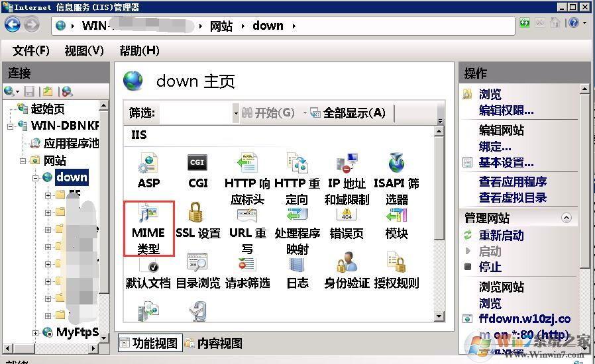The height and width of the screenshot is (364, 595).
Task: Open 目录浏览 feature
Action: pos(197,272)
